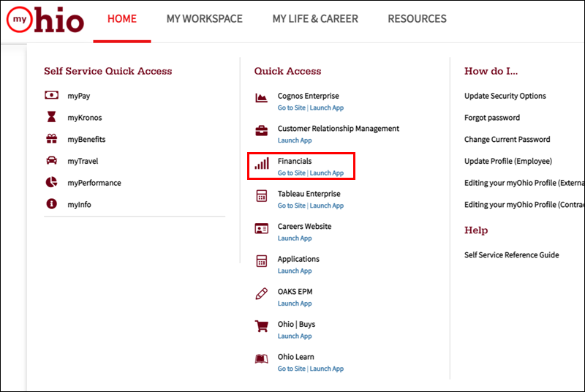Click the Financials bar chart icon
The image size is (585, 392).
coord(262,163)
